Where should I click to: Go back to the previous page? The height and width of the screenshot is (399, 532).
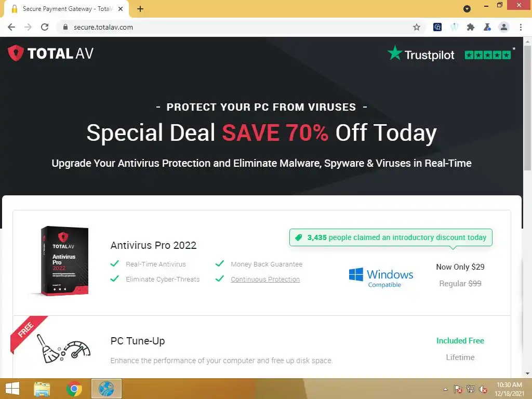(11, 27)
